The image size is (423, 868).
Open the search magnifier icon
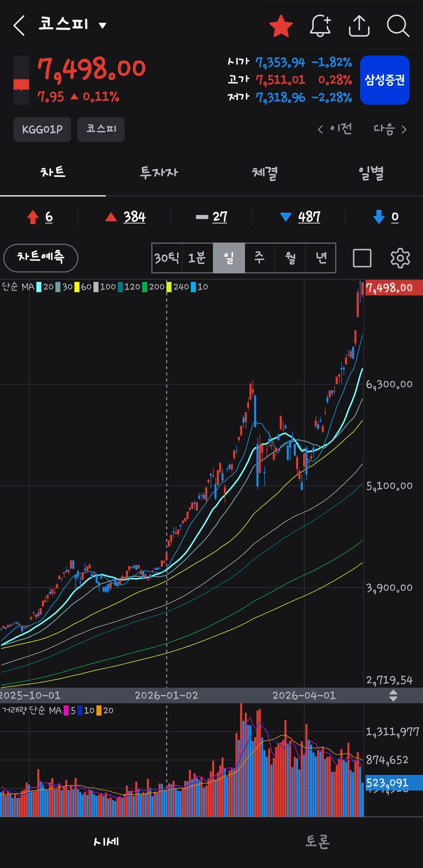pos(398,26)
